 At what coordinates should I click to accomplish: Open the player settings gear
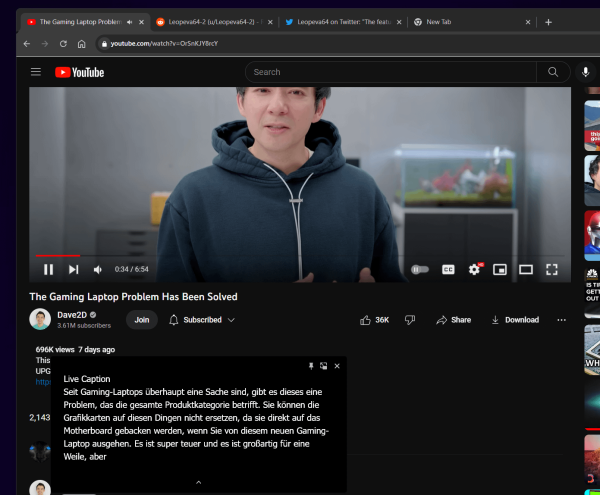click(474, 269)
